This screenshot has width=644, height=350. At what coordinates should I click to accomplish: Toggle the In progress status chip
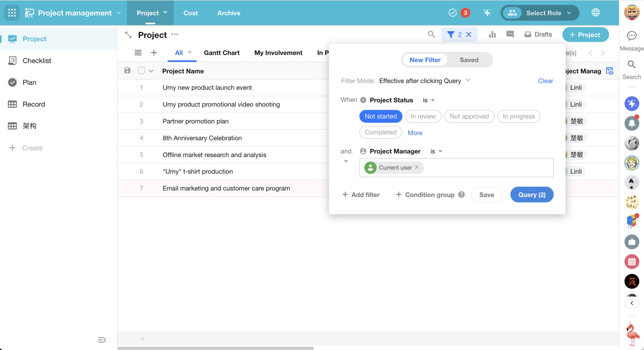click(x=518, y=116)
